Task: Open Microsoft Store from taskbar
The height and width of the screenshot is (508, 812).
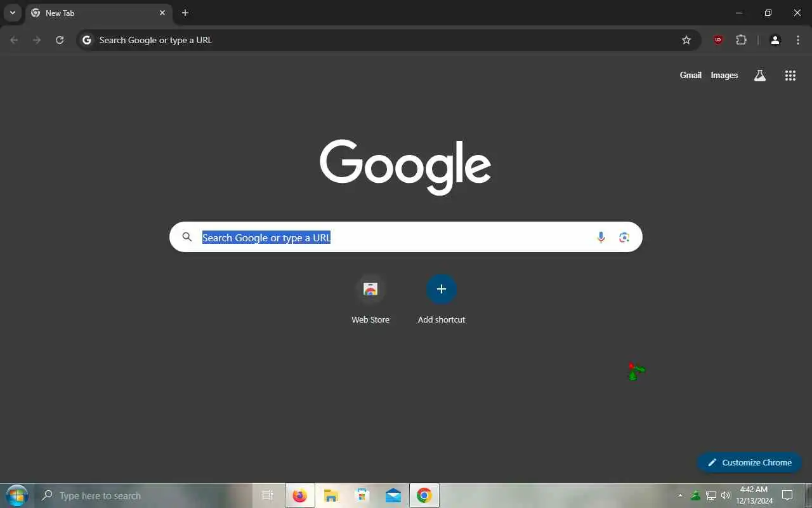Action: tap(362, 495)
